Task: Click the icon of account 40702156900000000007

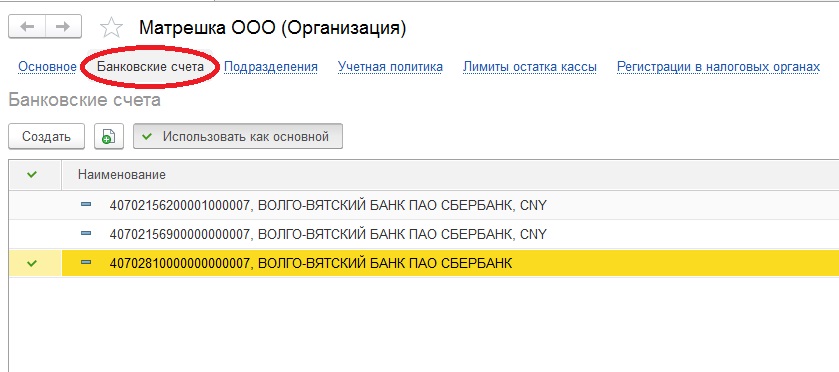Action: 86,233
